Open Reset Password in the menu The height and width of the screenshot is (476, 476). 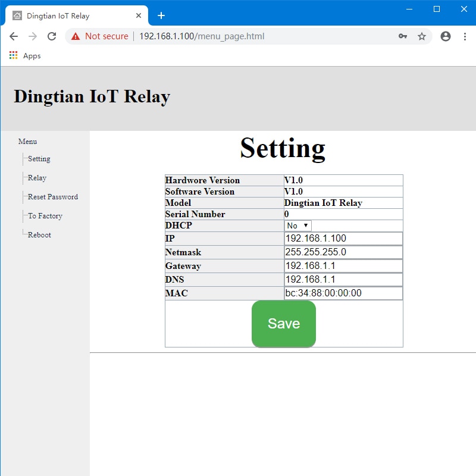click(53, 197)
